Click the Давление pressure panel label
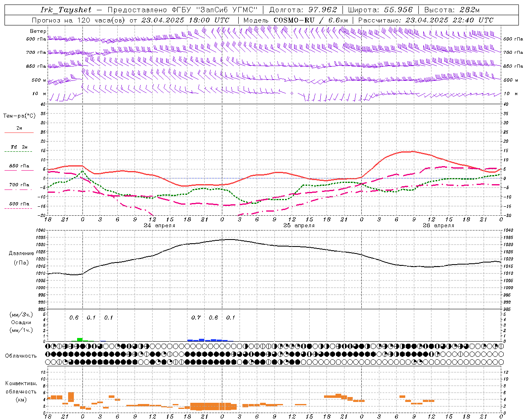Screen dimensions: 525x420 [21, 253]
